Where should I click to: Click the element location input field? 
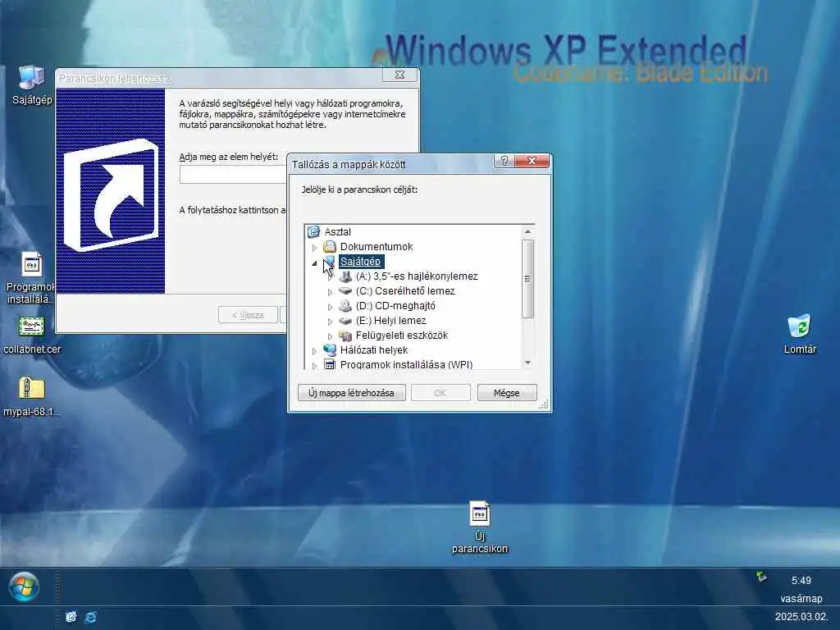tap(234, 175)
